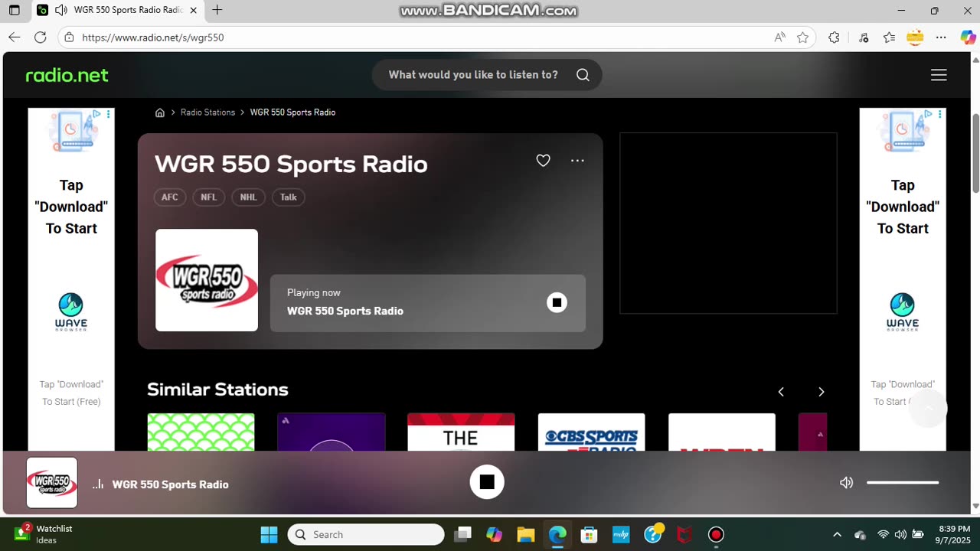Open Microsoft Store from taskbar
Viewport: 980px width, 551px height.
coord(589,534)
